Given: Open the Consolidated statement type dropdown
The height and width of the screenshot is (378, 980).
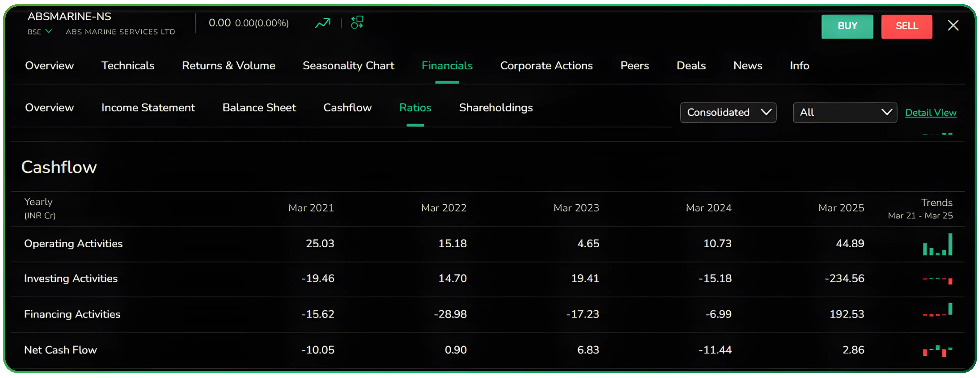Looking at the screenshot, I should [x=728, y=112].
